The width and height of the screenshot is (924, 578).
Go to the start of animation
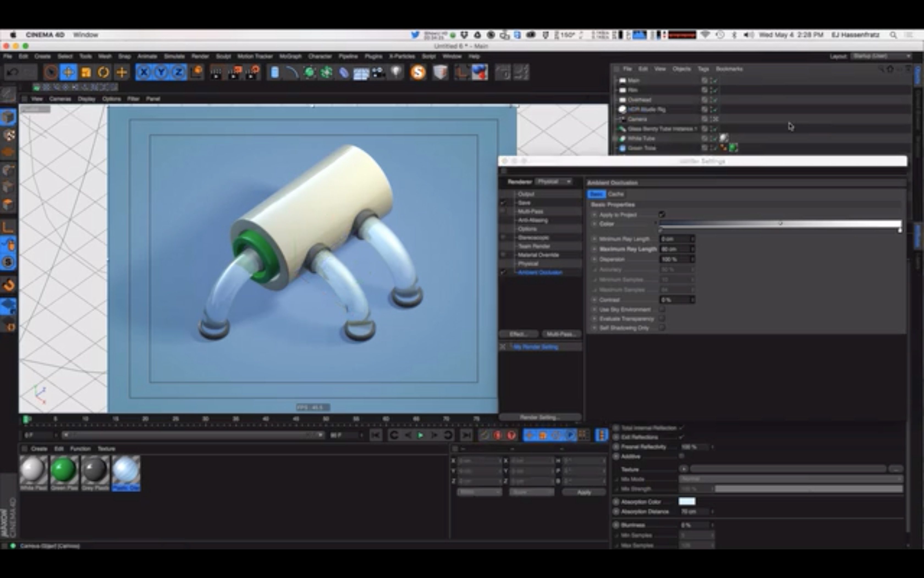[x=376, y=435]
